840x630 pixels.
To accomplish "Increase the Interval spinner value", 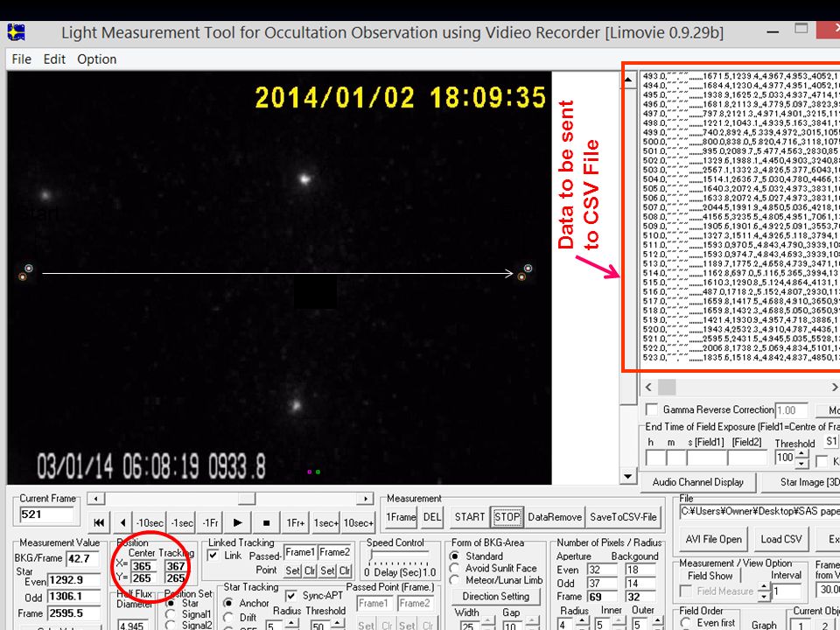I will click(x=764, y=587).
